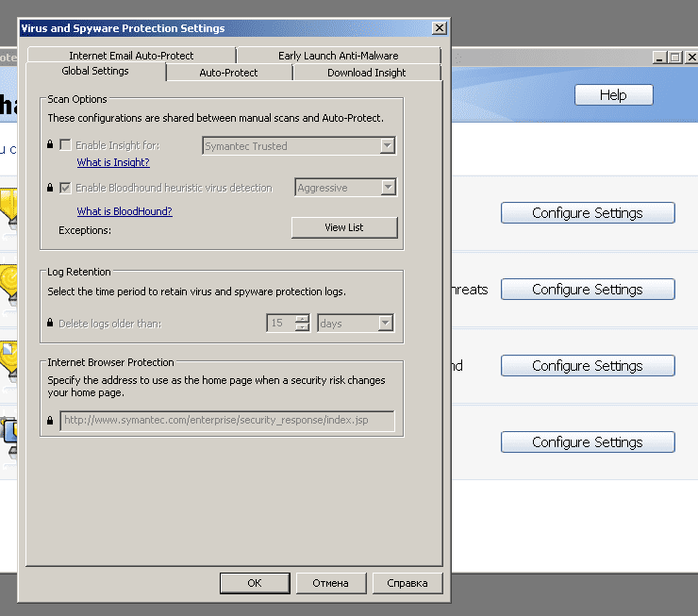Image resolution: width=698 pixels, height=616 pixels.
Task: Close the Virus and Spyware Protection Settings dialog
Action: pos(439,28)
